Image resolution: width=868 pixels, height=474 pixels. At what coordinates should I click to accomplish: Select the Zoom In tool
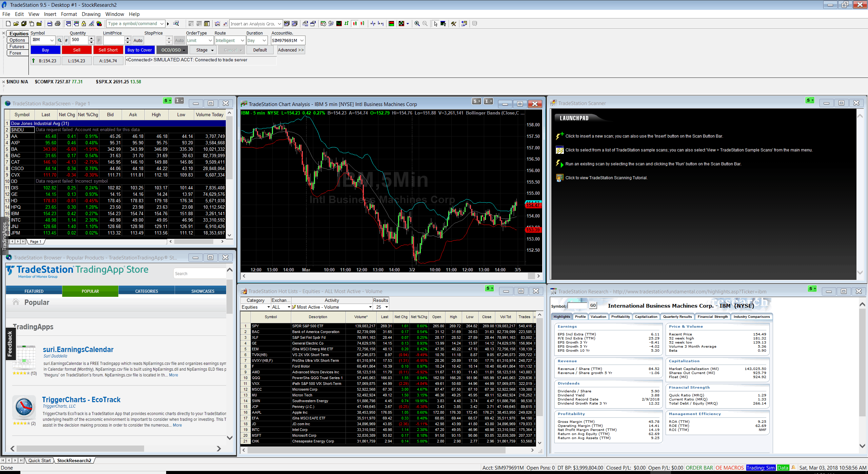tap(417, 23)
